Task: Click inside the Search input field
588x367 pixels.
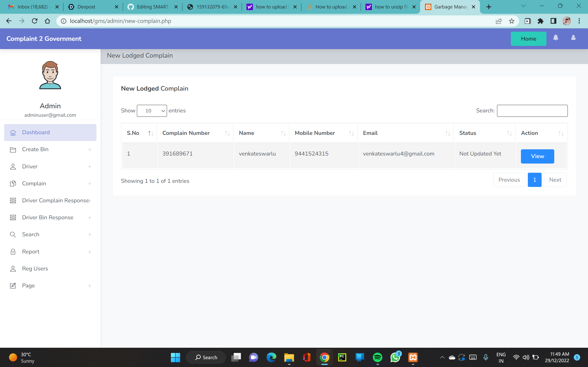Action: (x=532, y=111)
